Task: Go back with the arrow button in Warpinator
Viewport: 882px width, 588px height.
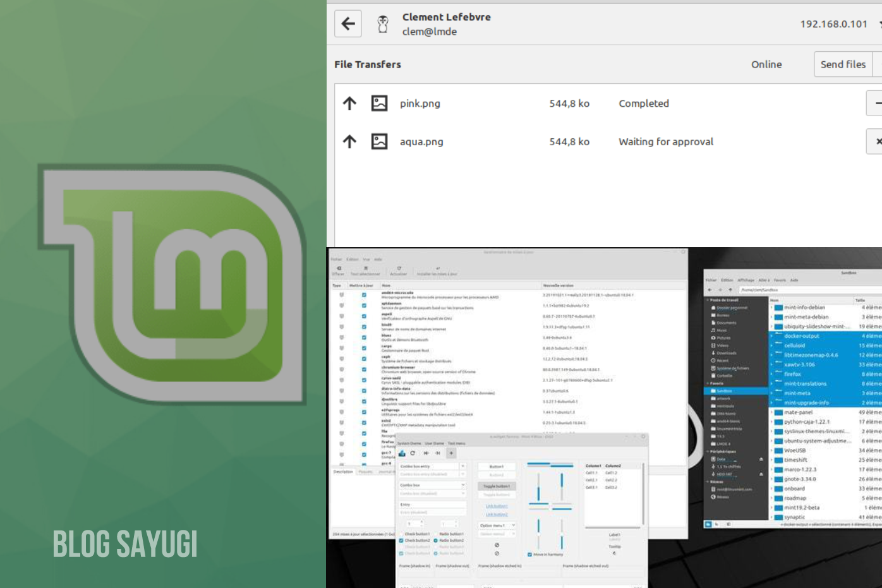Action: click(348, 24)
